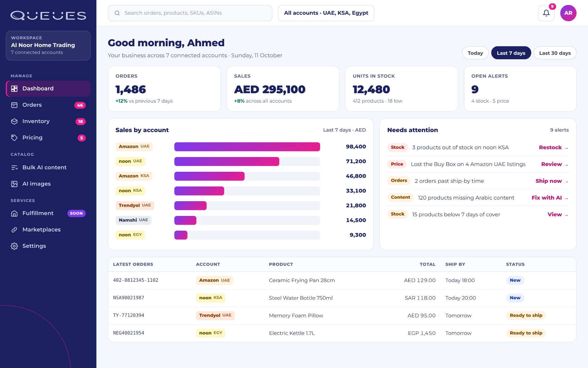Click the Trendyol UAE tag in sales chart
This screenshot has height=368, width=588.
pos(135,205)
